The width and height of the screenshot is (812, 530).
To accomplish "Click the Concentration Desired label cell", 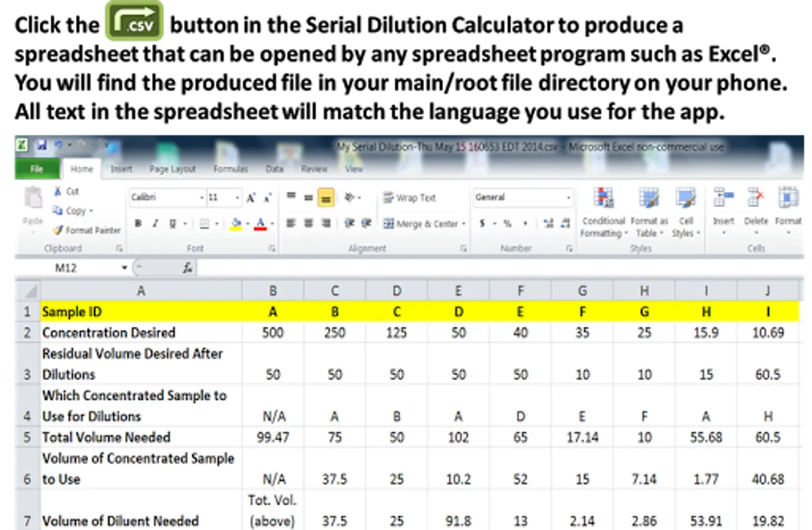I will tap(141, 333).
